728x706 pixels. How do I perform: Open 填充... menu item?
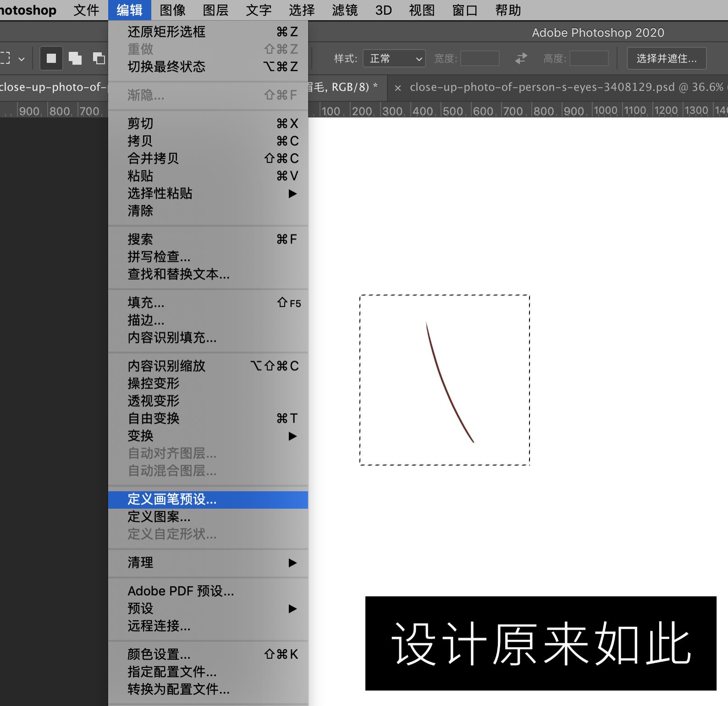point(208,303)
